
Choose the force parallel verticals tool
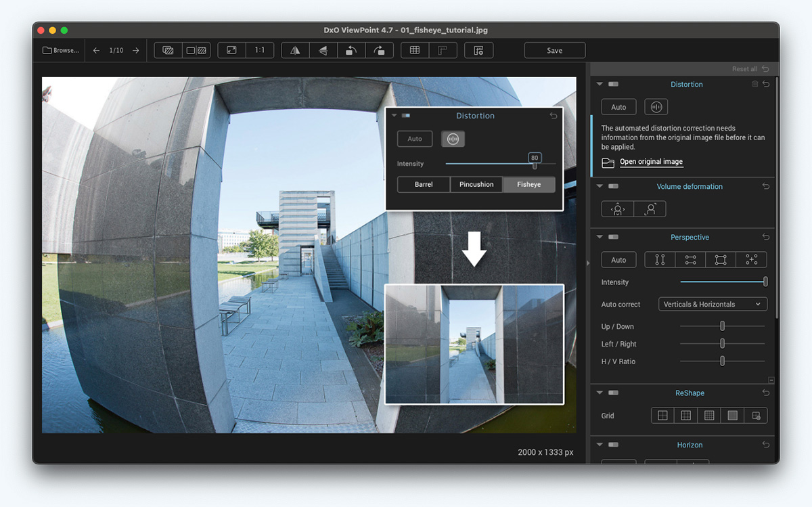(x=660, y=260)
